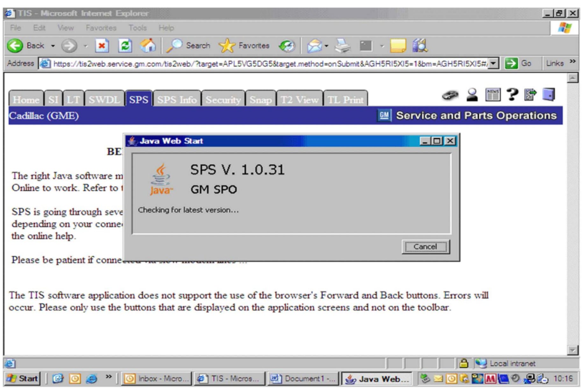
Task: Switch to the SPS Info tab
Action: point(177,100)
